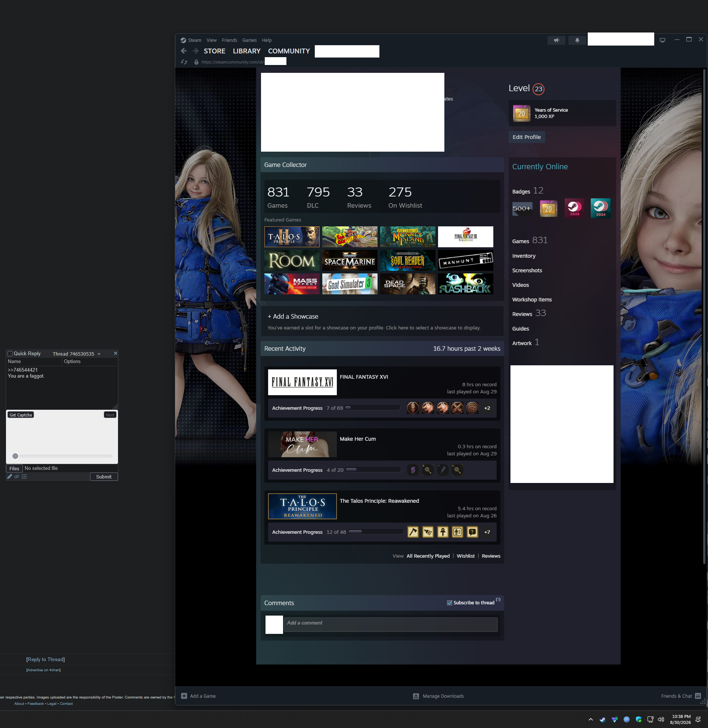This screenshot has height=728, width=708.
Task: Open the Friends & Chat icon
Action: [x=698, y=696]
